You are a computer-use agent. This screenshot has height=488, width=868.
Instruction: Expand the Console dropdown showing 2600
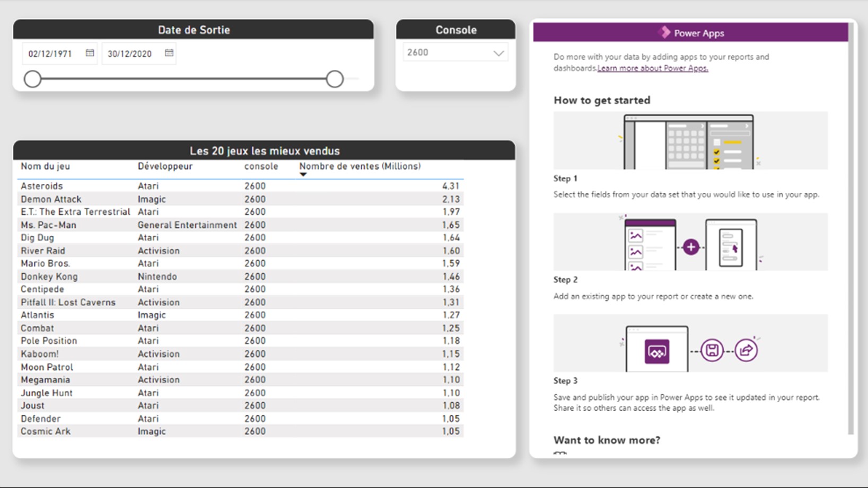click(x=455, y=52)
